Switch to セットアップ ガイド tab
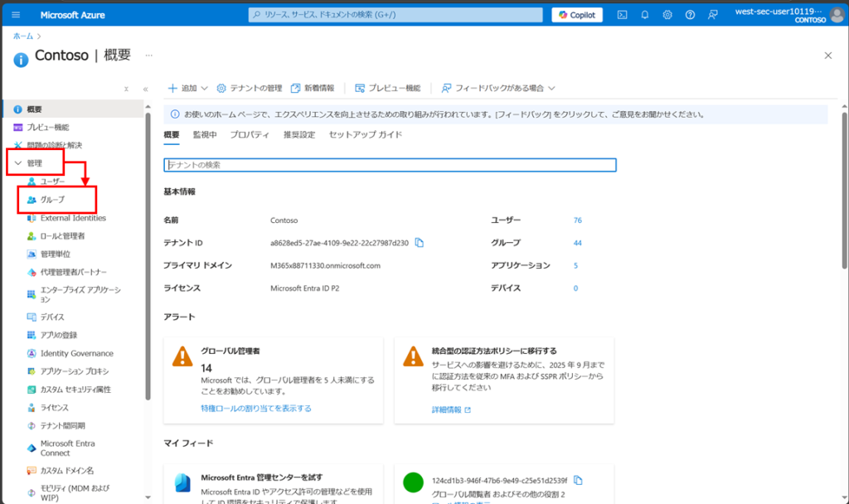The image size is (849, 504). pyautogui.click(x=366, y=135)
